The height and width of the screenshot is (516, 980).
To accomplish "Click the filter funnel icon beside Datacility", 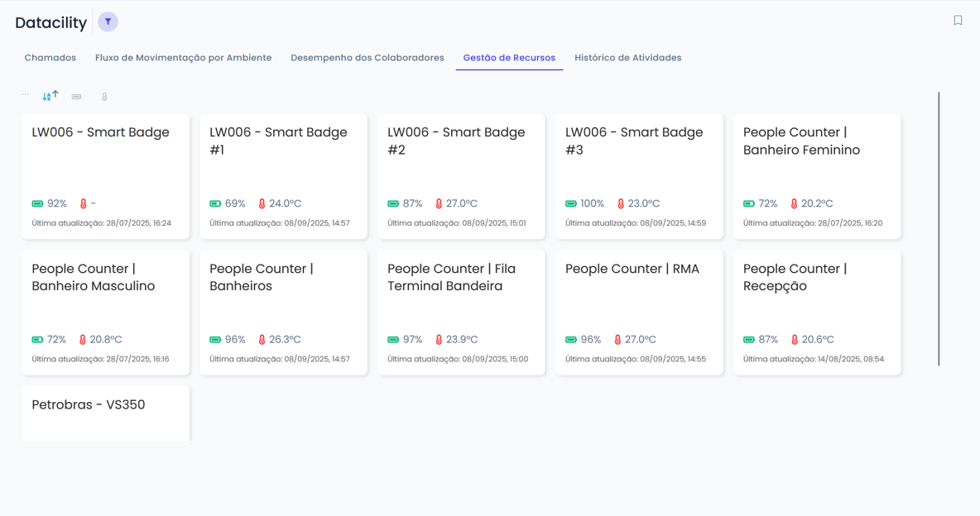I will click(x=108, y=21).
